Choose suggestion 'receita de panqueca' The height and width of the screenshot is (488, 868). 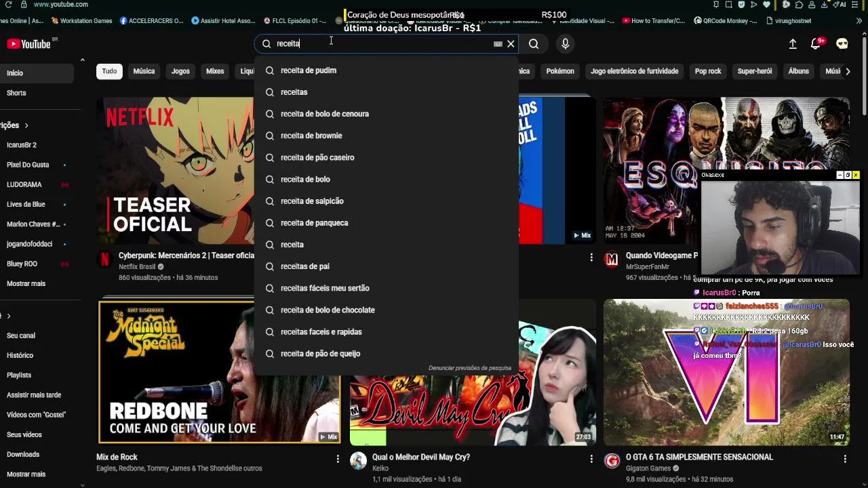386,223
